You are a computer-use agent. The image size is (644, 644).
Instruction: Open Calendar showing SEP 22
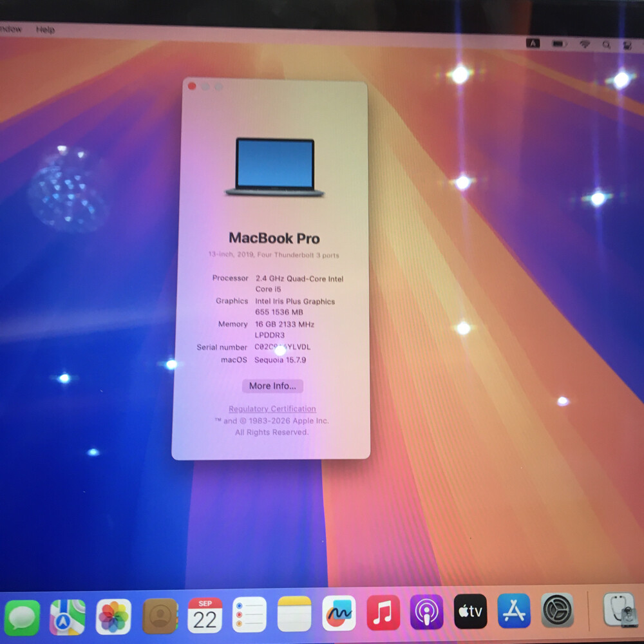click(205, 615)
